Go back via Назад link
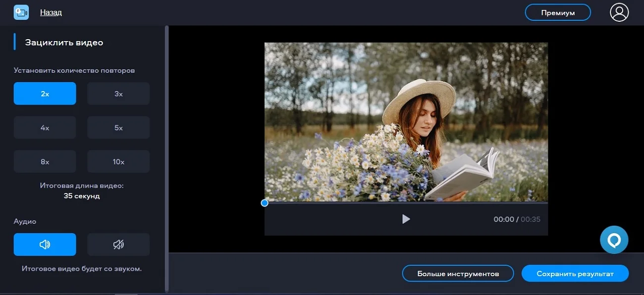The height and width of the screenshot is (295, 644). (51, 12)
